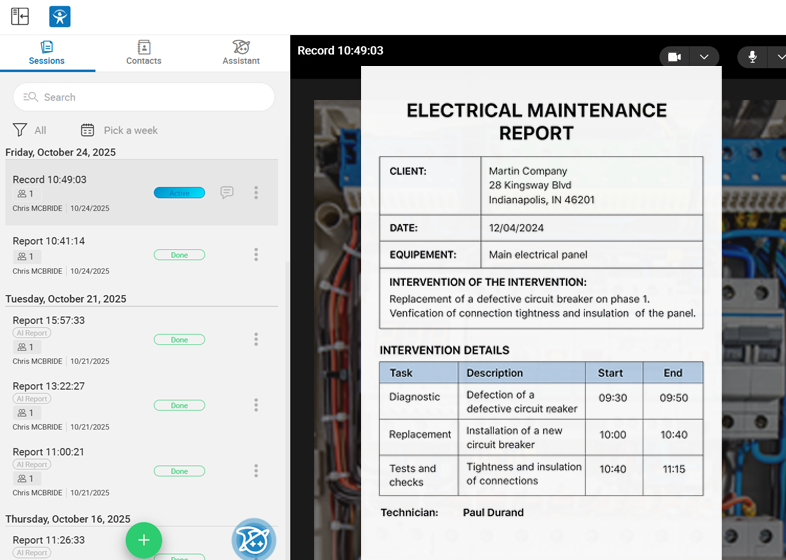Open more options for Report 15:57:33
This screenshot has height=560, width=786.
pyautogui.click(x=256, y=340)
